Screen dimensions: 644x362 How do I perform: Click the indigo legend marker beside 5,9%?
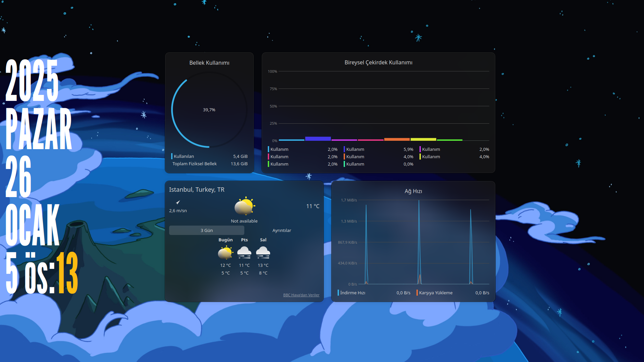[344, 149]
